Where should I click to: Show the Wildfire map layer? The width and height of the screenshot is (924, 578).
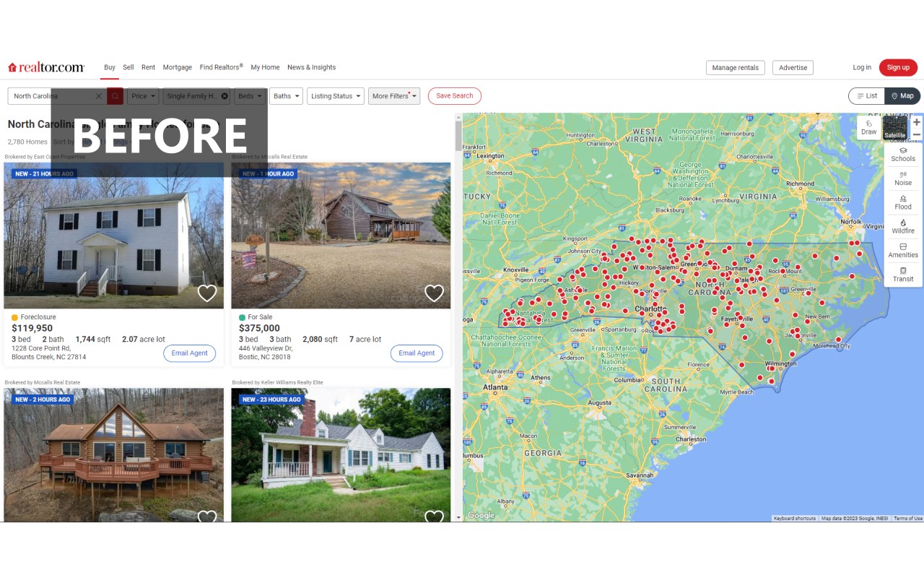point(903,226)
